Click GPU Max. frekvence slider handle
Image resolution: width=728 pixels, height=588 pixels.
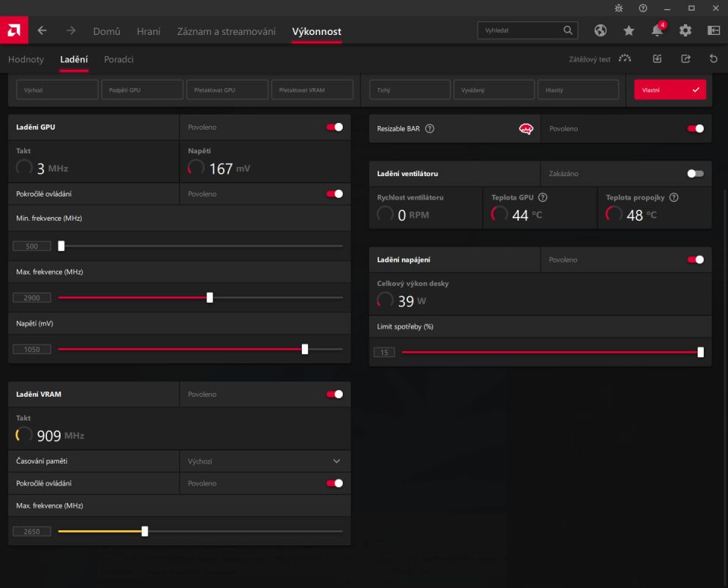[210, 297]
